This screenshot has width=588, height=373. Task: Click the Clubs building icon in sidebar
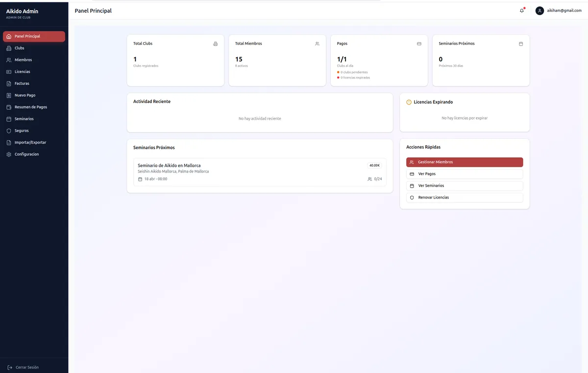[9, 48]
